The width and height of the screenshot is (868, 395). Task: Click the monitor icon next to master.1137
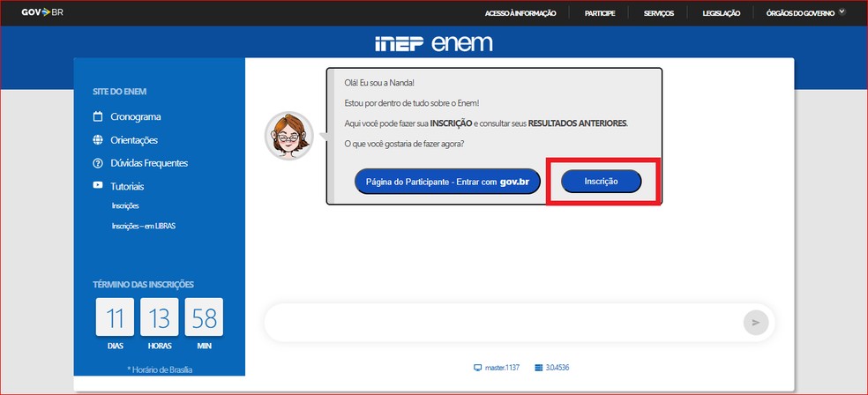(x=478, y=368)
